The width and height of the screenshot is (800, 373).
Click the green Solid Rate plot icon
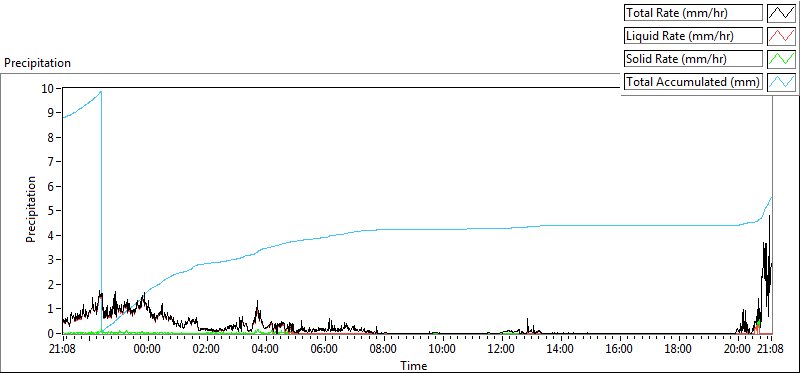pos(781,59)
